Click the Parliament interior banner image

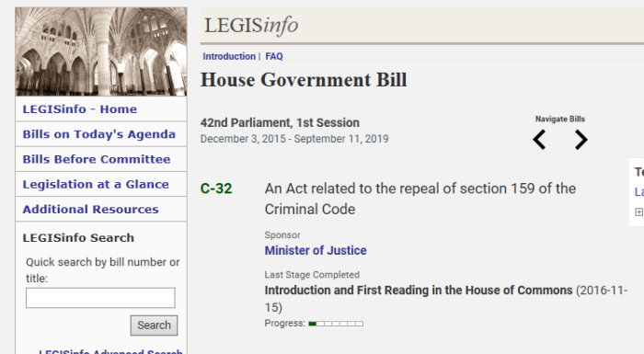coord(101,51)
